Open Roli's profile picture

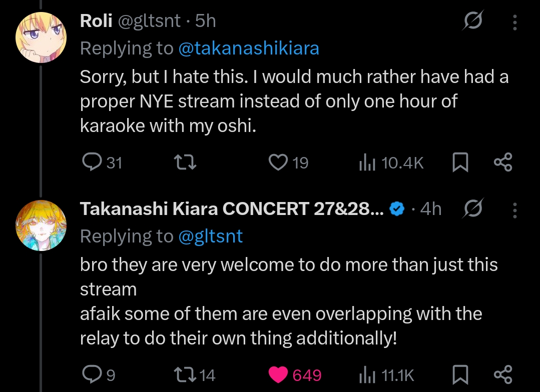point(41,37)
